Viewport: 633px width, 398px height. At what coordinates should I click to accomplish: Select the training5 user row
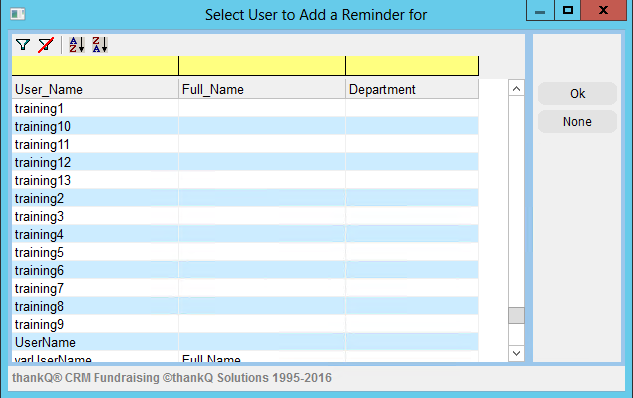click(245, 252)
